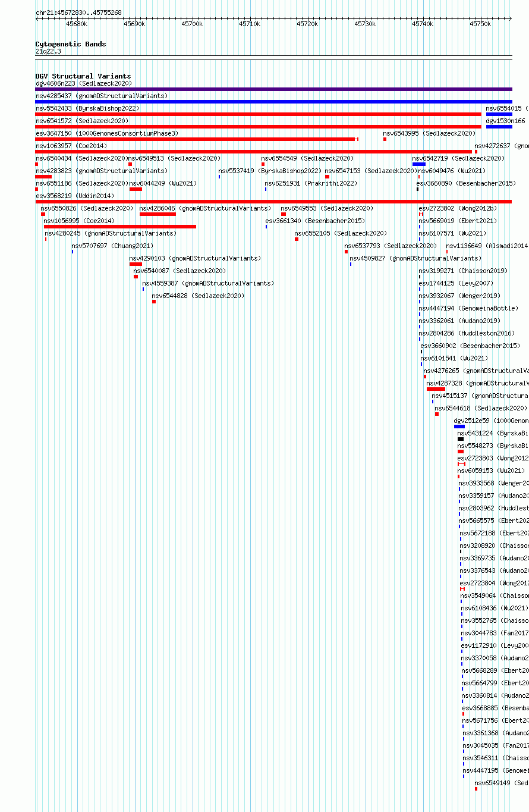
Task: Click the dgv4606n223 (Sedlazeck2020) variant label
Action: point(83,84)
